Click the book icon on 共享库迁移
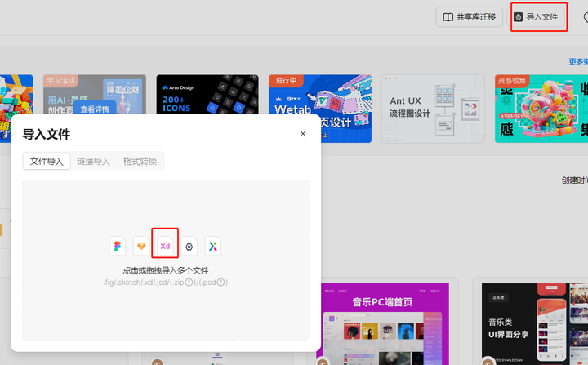Viewport: 588px width, 365px height. 448,17
